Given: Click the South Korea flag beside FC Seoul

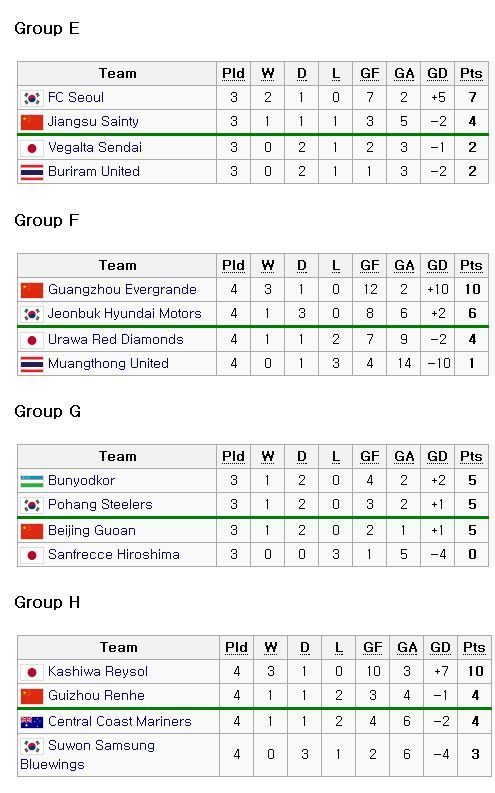Looking at the screenshot, I should 32,98.
